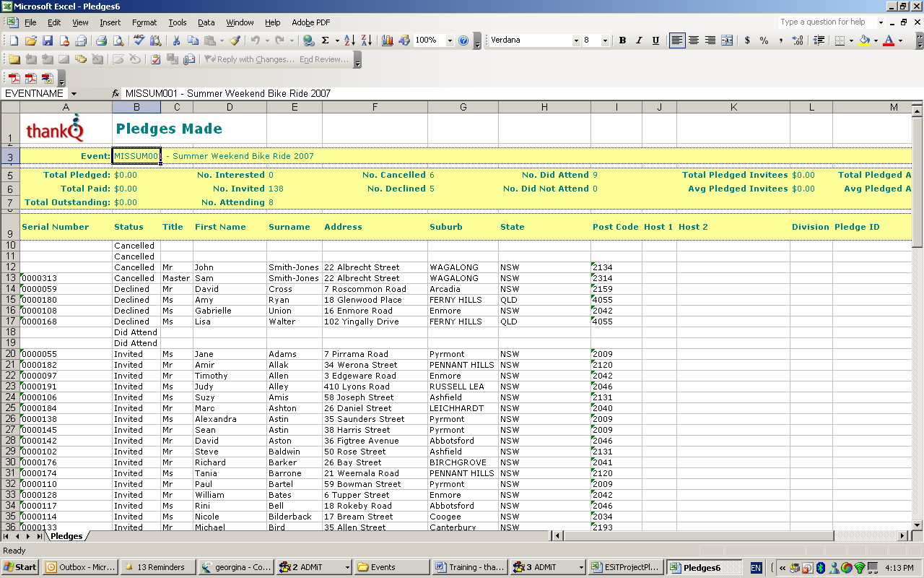Expand the zoom percentage dropdown

pos(450,40)
